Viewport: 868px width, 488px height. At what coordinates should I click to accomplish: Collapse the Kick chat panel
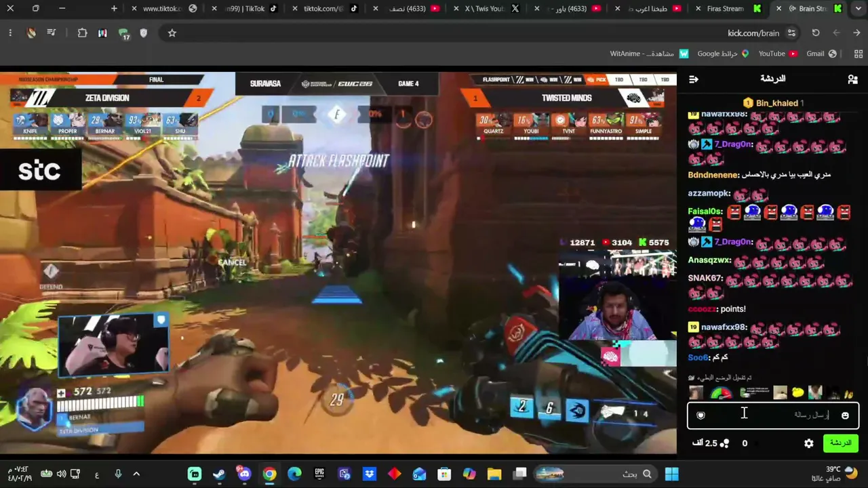tap(694, 79)
